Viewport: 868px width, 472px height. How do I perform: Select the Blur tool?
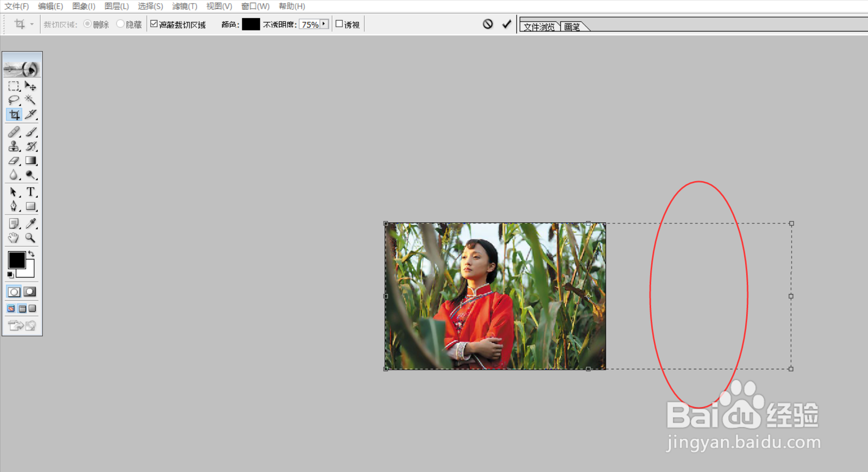pos(14,175)
